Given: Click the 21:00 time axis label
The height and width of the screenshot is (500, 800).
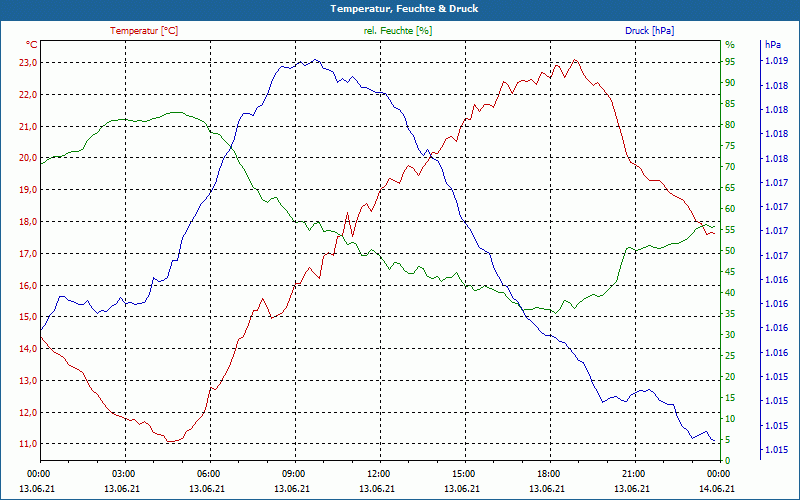Looking at the screenshot, I should pos(633,473).
